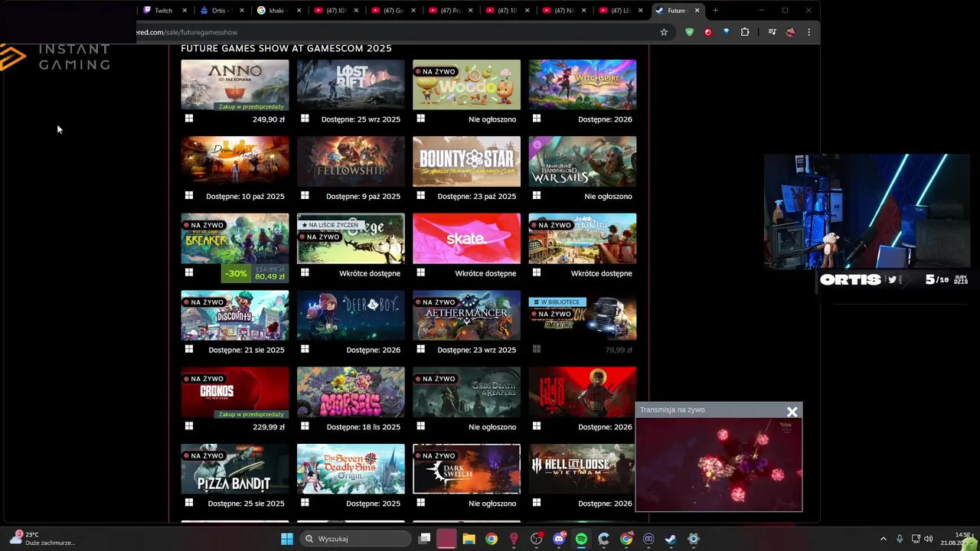Click the 'NA LIŚCIE ŻYCZEŃ' wishlist badge
The height and width of the screenshot is (551, 980).
(329, 225)
